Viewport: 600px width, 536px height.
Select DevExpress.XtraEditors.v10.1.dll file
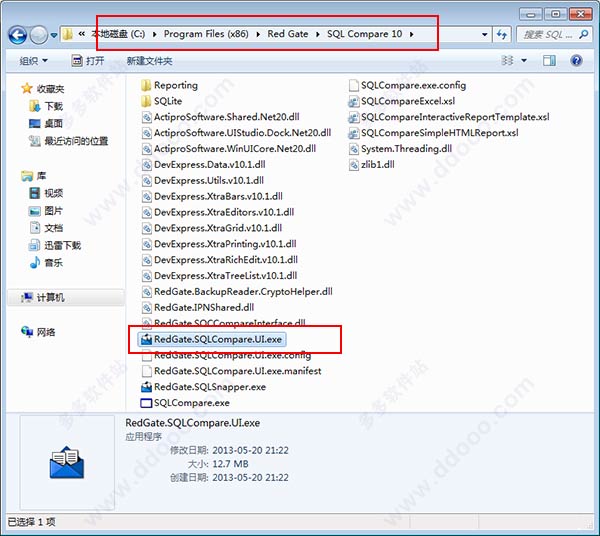(218, 212)
